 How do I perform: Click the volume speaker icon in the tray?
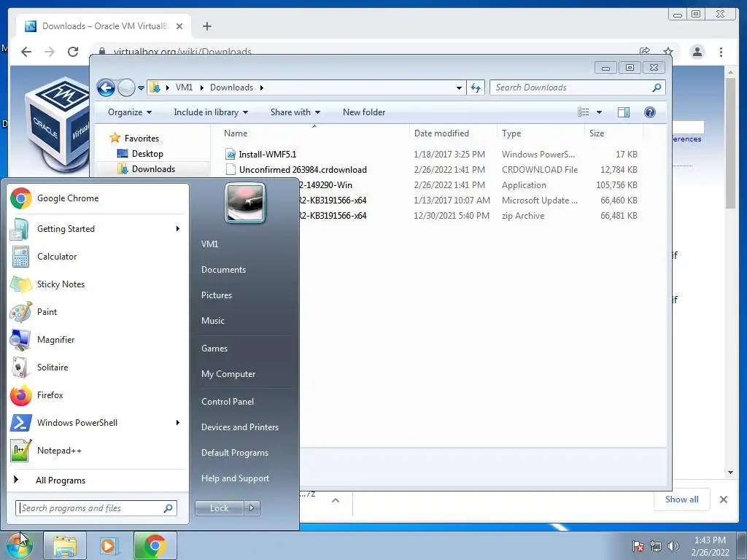pyautogui.click(x=673, y=546)
